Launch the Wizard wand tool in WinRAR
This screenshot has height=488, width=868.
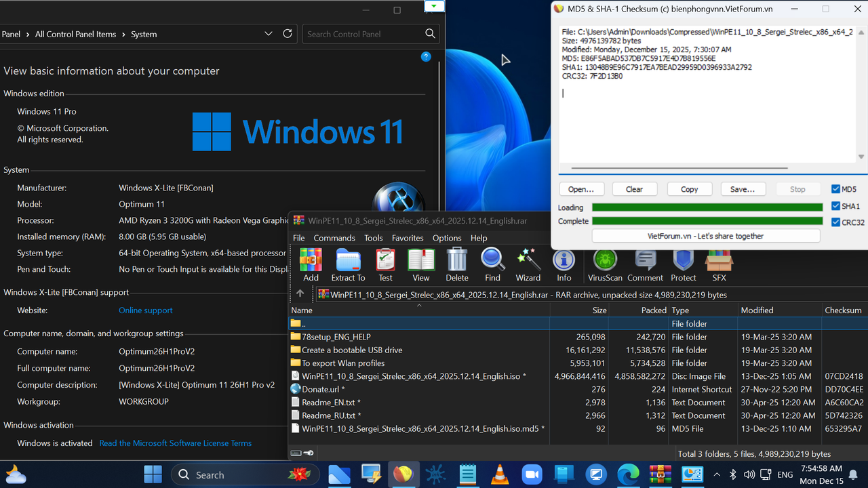(528, 264)
